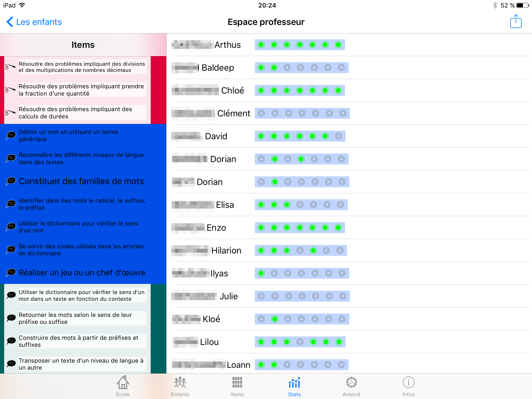Select student Enzo's name
Image resolution: width=532 pixels, height=399 pixels.
[x=216, y=228]
